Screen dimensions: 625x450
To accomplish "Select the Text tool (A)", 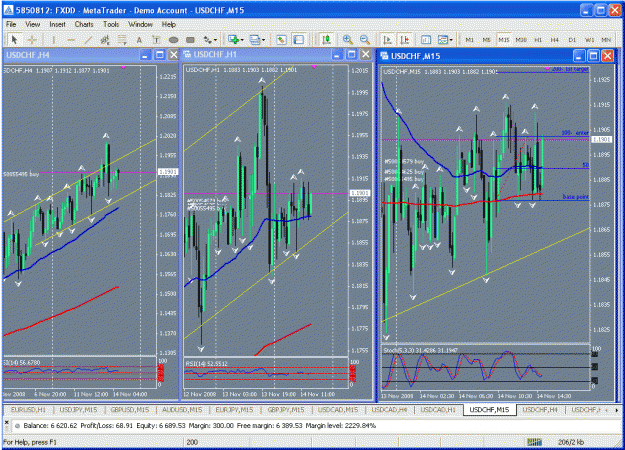I will 139,39.
